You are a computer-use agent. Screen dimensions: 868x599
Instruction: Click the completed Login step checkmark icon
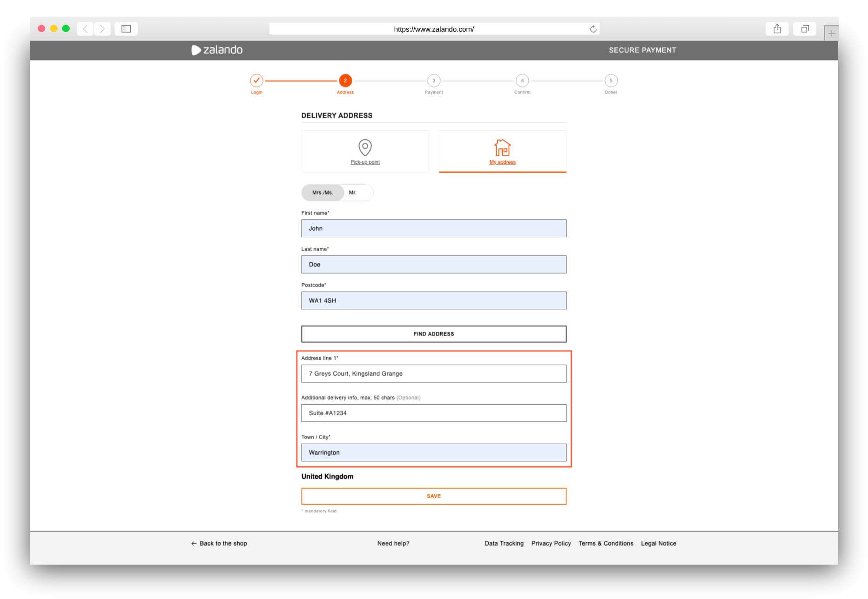pyautogui.click(x=257, y=80)
